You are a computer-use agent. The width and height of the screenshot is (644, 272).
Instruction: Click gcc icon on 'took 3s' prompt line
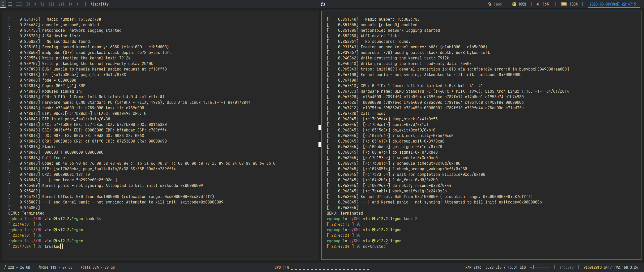click(x=55, y=219)
